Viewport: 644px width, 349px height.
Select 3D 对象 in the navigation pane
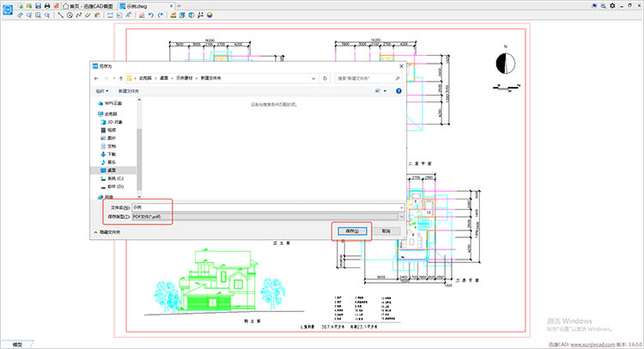tap(112, 122)
